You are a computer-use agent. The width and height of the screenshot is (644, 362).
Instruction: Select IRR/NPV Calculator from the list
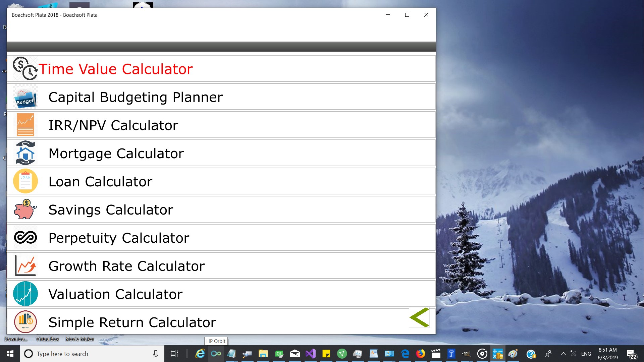pos(113,125)
